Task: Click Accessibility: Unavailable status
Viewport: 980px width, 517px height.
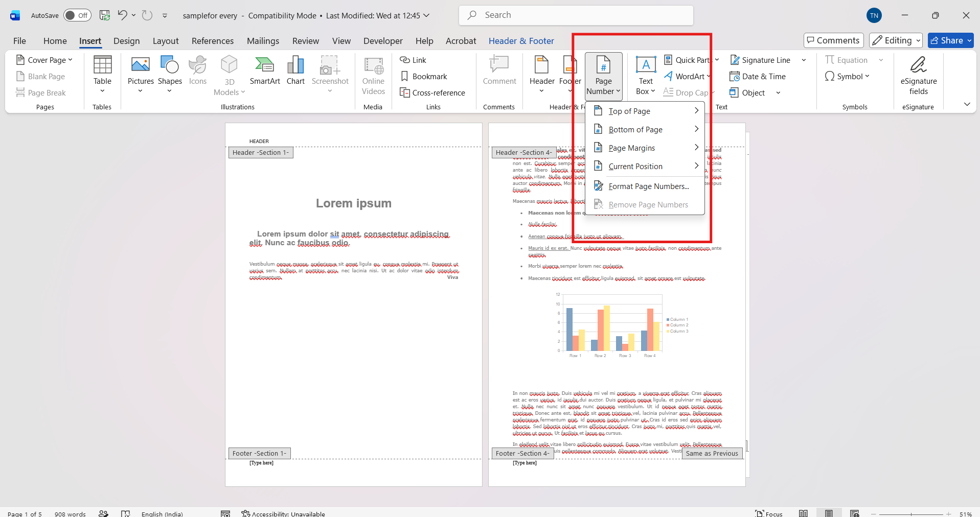Action: pos(283,513)
